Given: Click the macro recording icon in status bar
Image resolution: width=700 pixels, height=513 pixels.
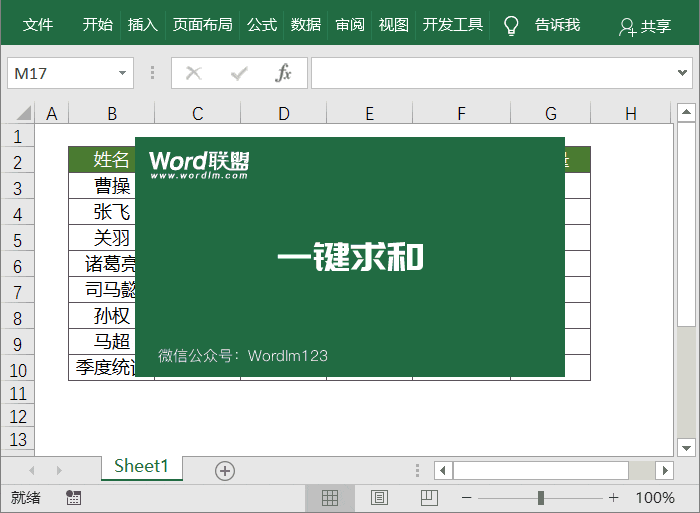Looking at the screenshot, I should click(73, 497).
